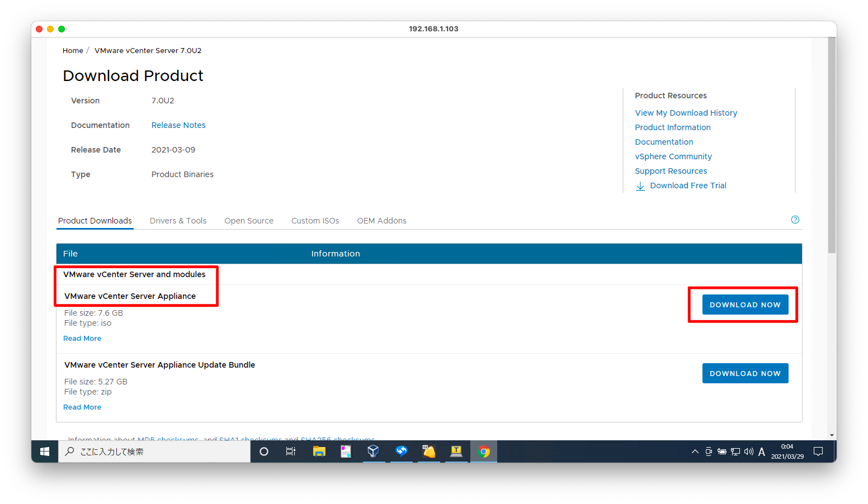Download the vCenter Server Appliance iso
868x504 pixels.
(745, 305)
